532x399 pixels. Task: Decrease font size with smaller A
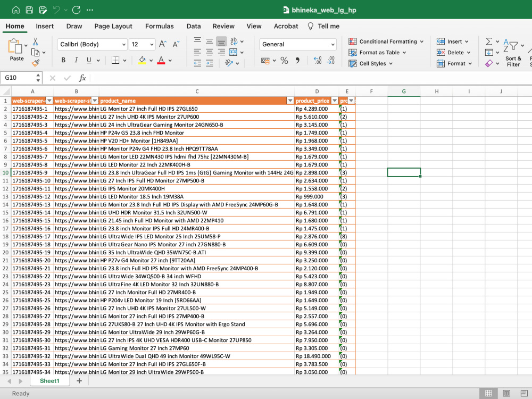coord(176,44)
